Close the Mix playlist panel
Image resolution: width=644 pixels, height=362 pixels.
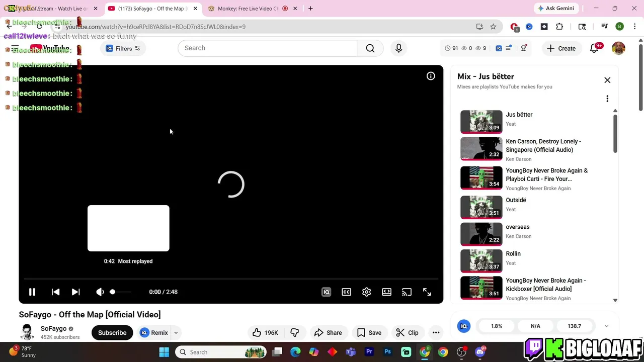click(607, 80)
